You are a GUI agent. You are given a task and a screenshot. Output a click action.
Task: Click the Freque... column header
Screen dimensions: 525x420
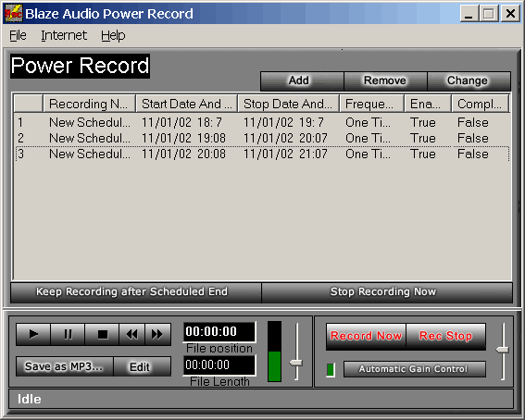pos(371,104)
